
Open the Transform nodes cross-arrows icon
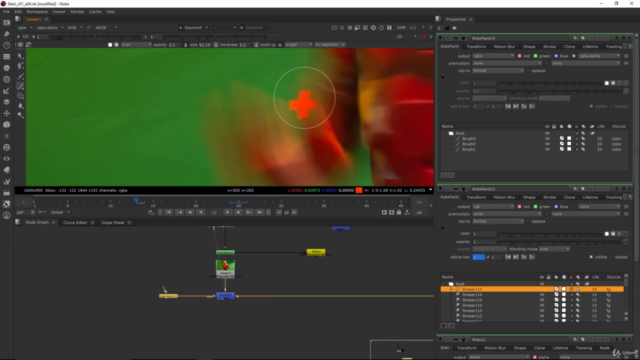(7, 113)
